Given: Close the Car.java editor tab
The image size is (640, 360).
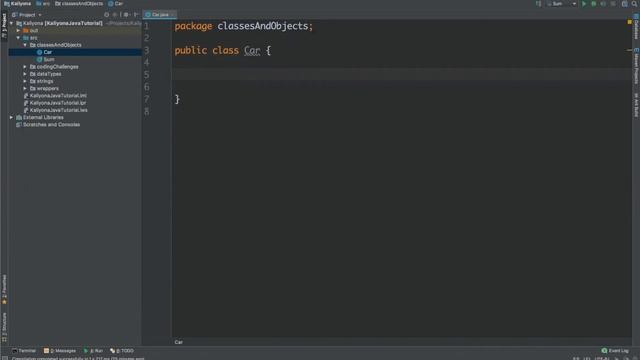Looking at the screenshot, I should point(173,15).
